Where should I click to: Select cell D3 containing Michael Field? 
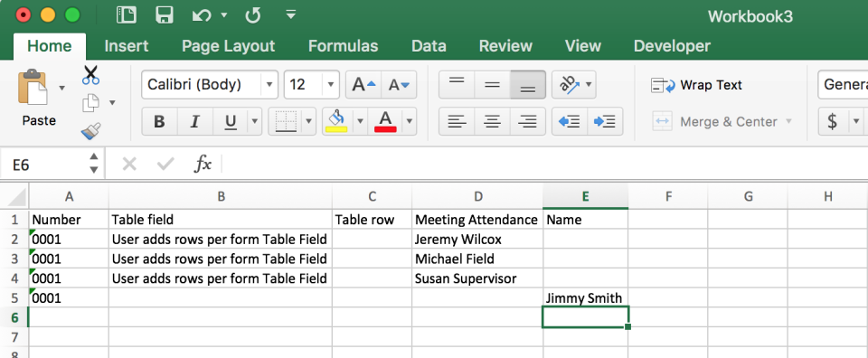pos(477,259)
